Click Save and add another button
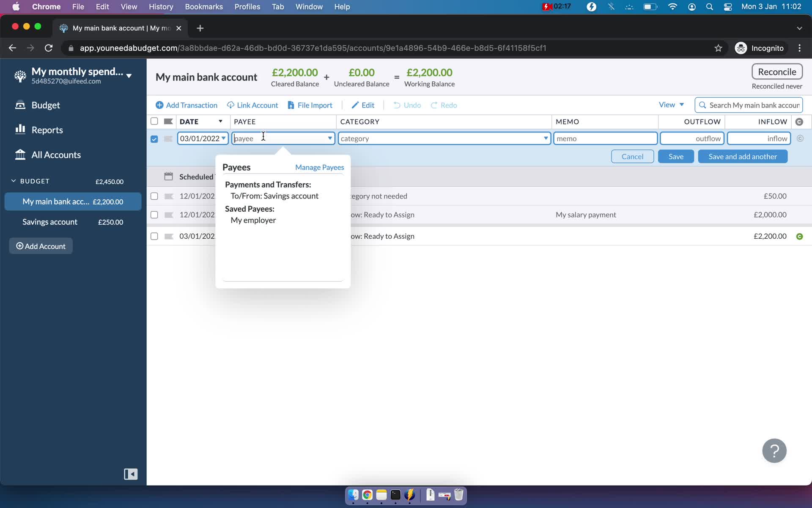The image size is (812, 508). click(743, 156)
